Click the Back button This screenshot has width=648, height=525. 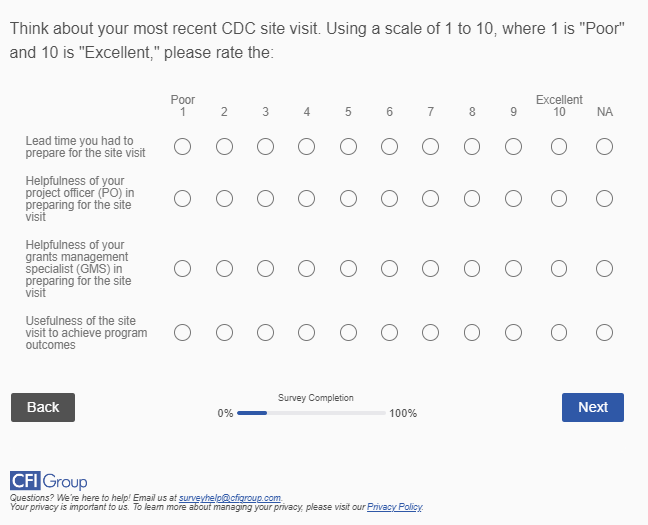[43, 407]
